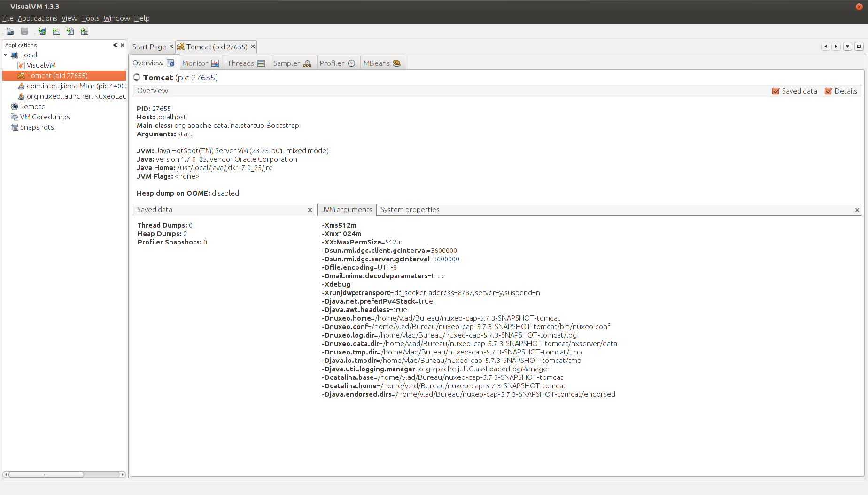Close the Applications side panel
This screenshot has width=868, height=495.
123,45
